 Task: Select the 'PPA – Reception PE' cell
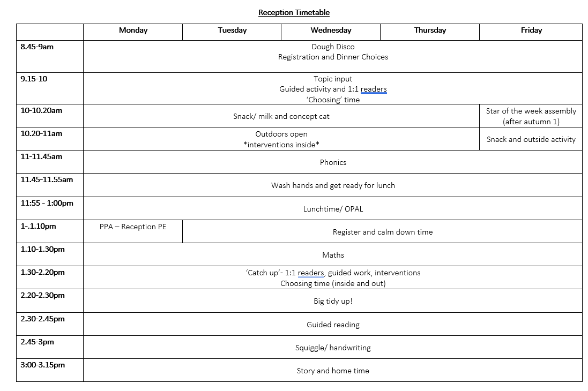tap(133, 231)
